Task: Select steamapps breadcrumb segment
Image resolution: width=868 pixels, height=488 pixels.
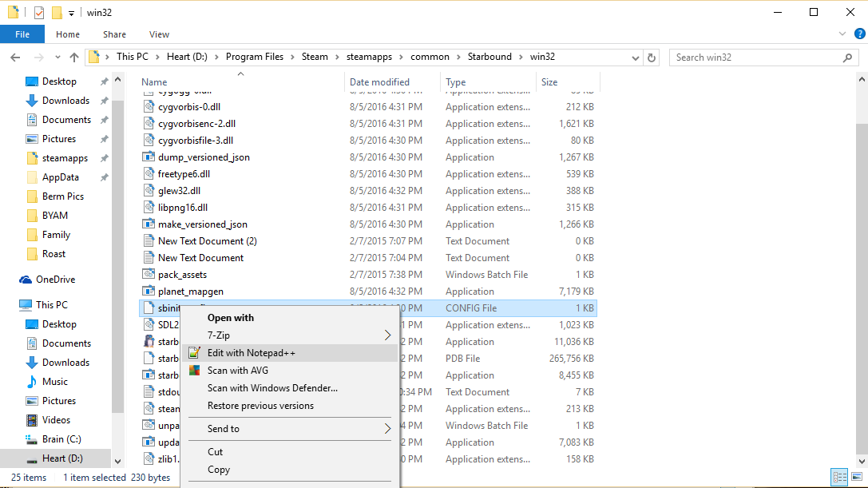Action: (369, 57)
